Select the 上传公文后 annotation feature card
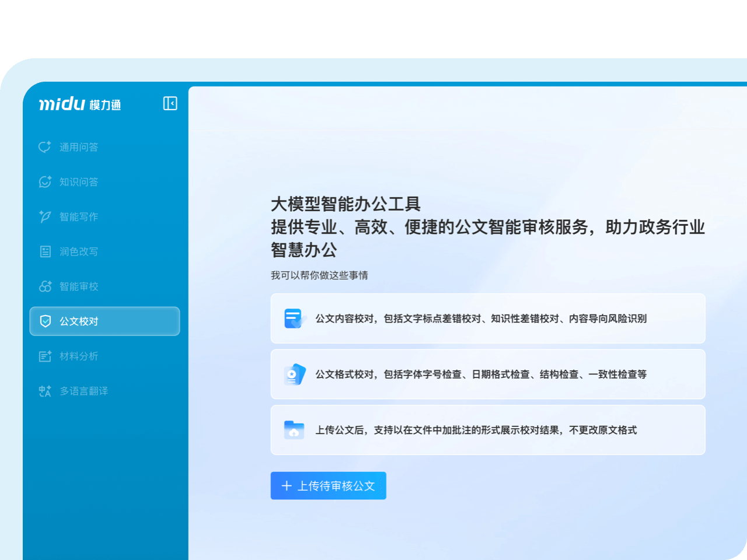747x560 pixels. (x=488, y=430)
